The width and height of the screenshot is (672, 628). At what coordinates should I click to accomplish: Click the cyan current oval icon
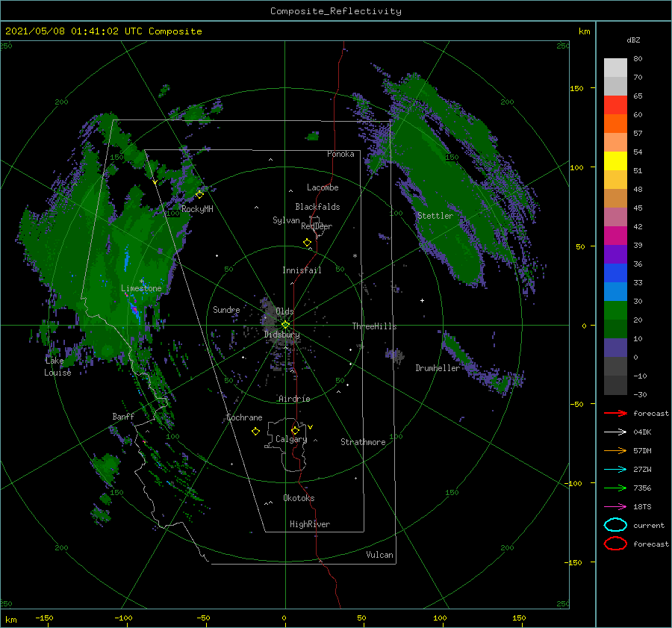tap(615, 525)
